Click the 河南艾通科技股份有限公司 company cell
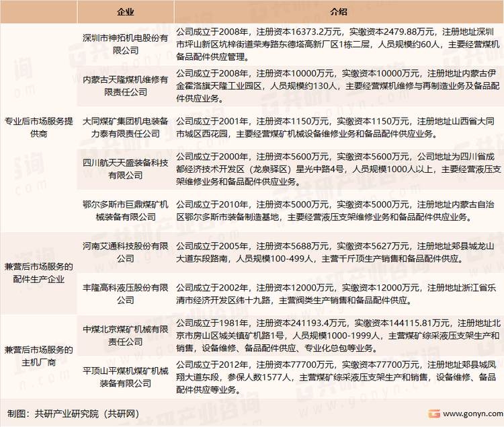Viewport: 504px width, 427px height. click(x=126, y=252)
